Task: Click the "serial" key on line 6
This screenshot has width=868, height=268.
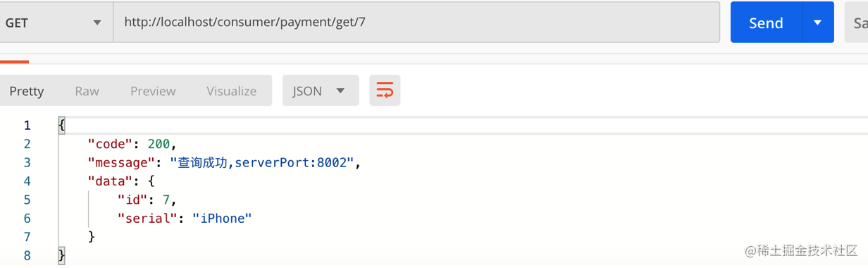Action: (x=146, y=219)
